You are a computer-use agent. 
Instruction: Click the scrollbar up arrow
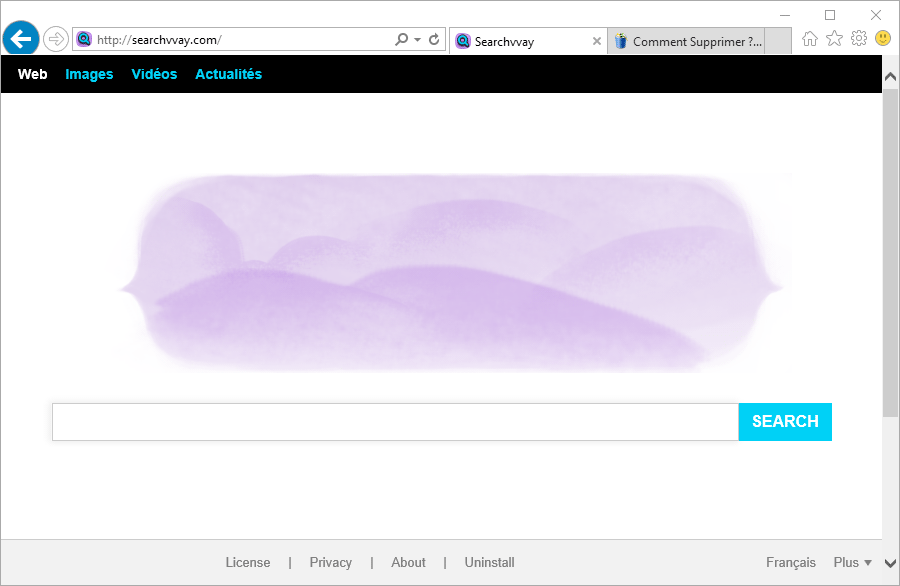click(x=890, y=76)
